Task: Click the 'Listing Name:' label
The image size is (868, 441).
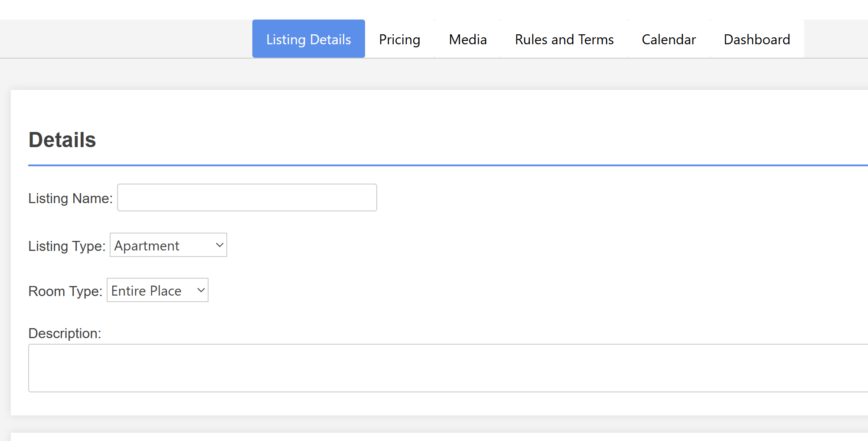Action: 70,198
